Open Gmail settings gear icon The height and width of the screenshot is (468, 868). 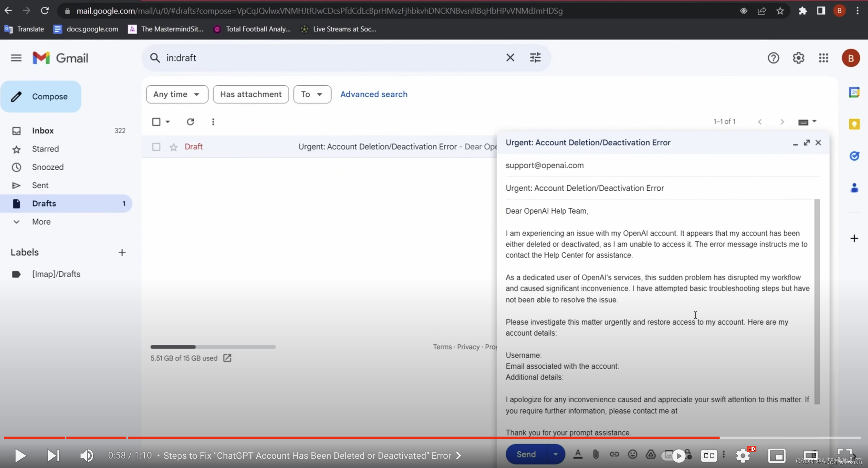[798, 58]
